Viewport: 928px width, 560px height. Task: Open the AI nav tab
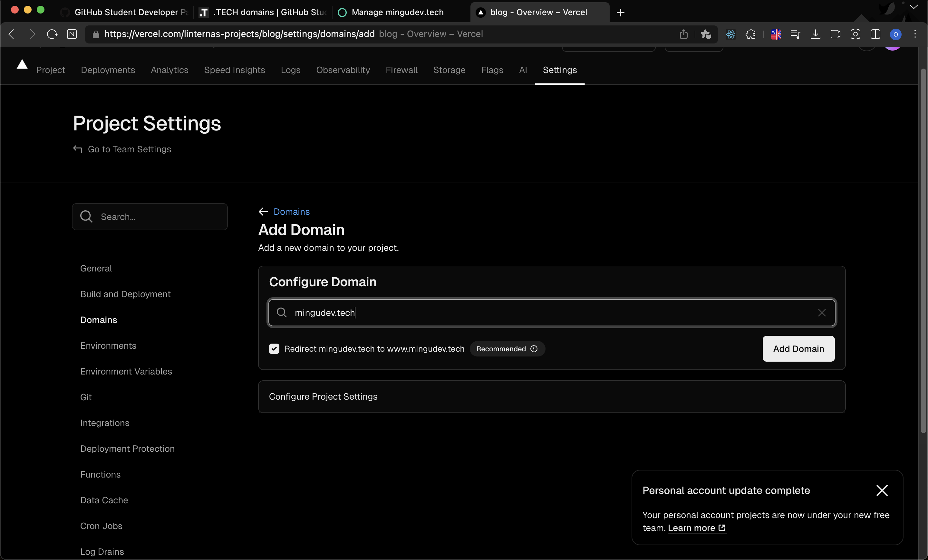(x=523, y=70)
